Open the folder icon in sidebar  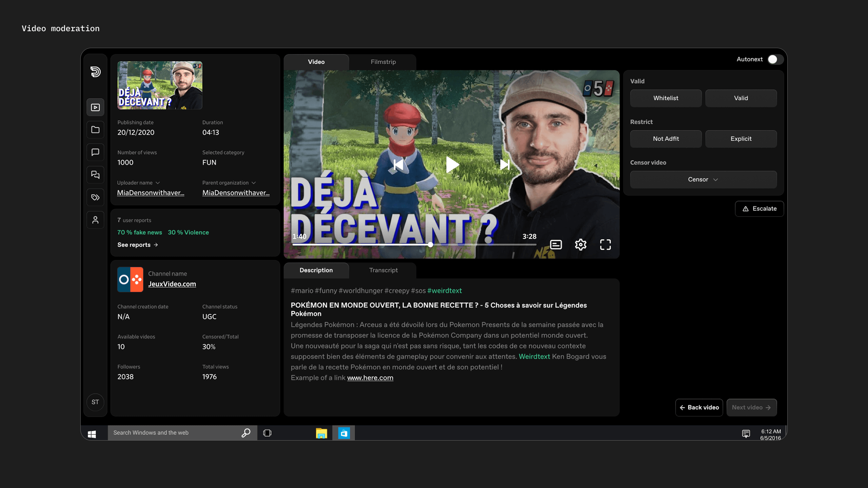[x=95, y=130]
